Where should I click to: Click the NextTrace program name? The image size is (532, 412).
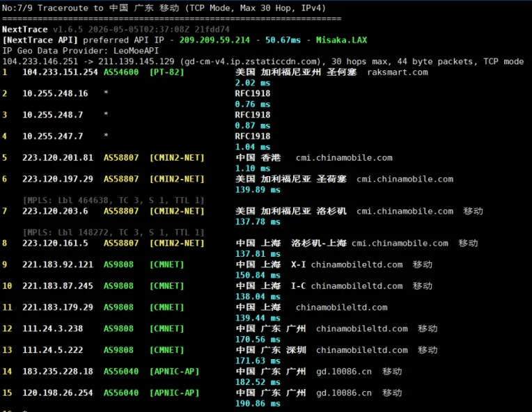click(x=25, y=29)
